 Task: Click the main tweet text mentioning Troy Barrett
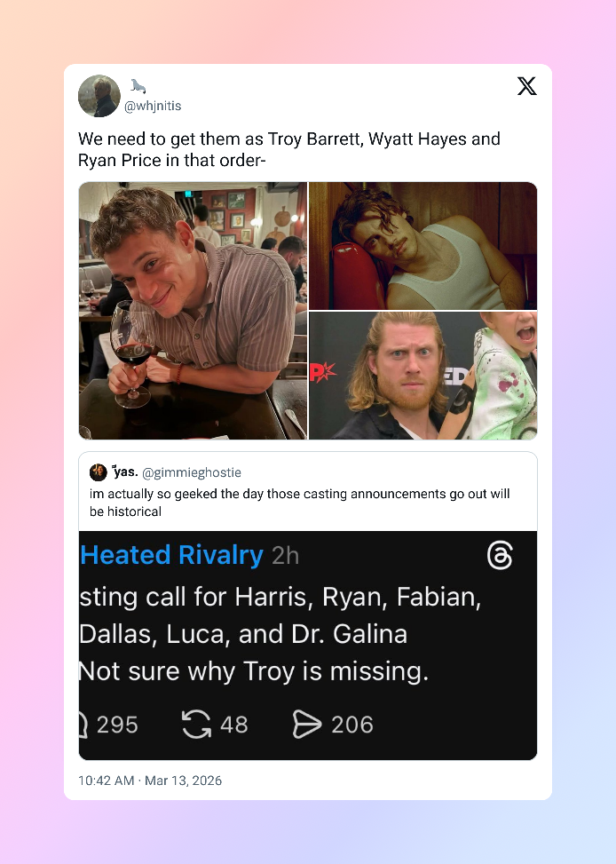(289, 149)
